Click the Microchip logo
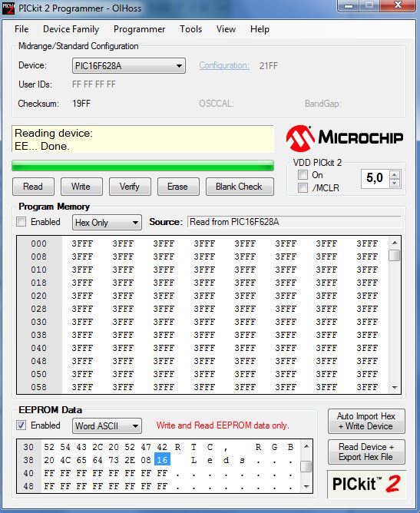The image size is (420, 513). click(x=345, y=138)
